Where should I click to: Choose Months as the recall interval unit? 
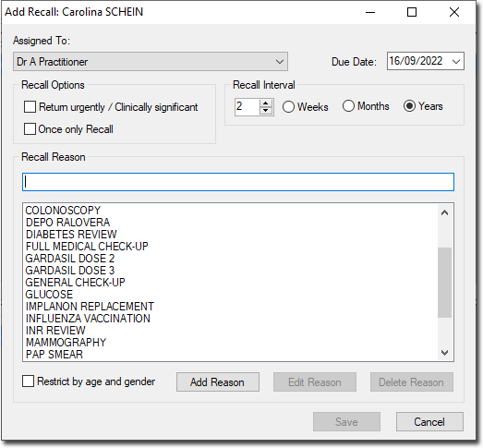pos(348,106)
